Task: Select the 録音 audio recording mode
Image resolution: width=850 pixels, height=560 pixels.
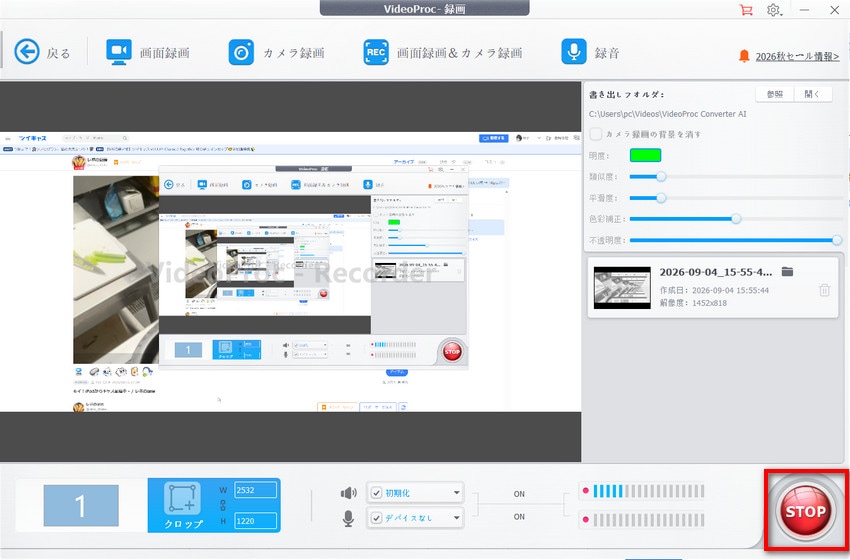Action: coord(590,52)
